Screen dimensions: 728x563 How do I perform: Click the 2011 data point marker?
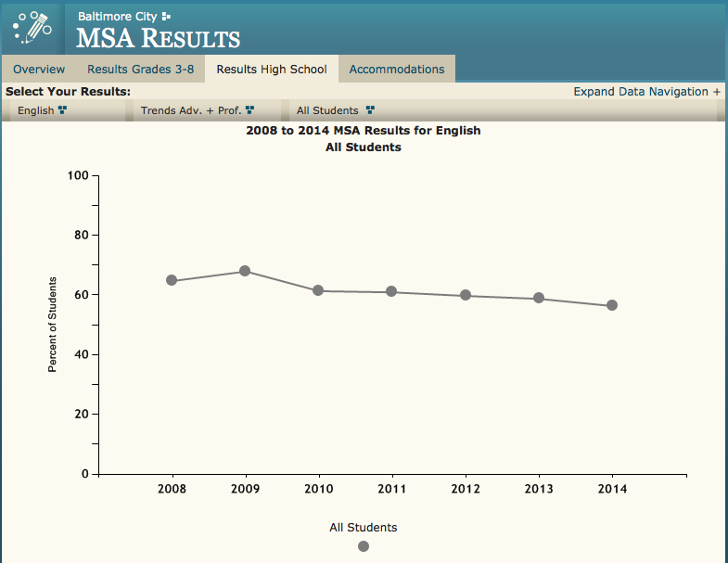coord(391,291)
